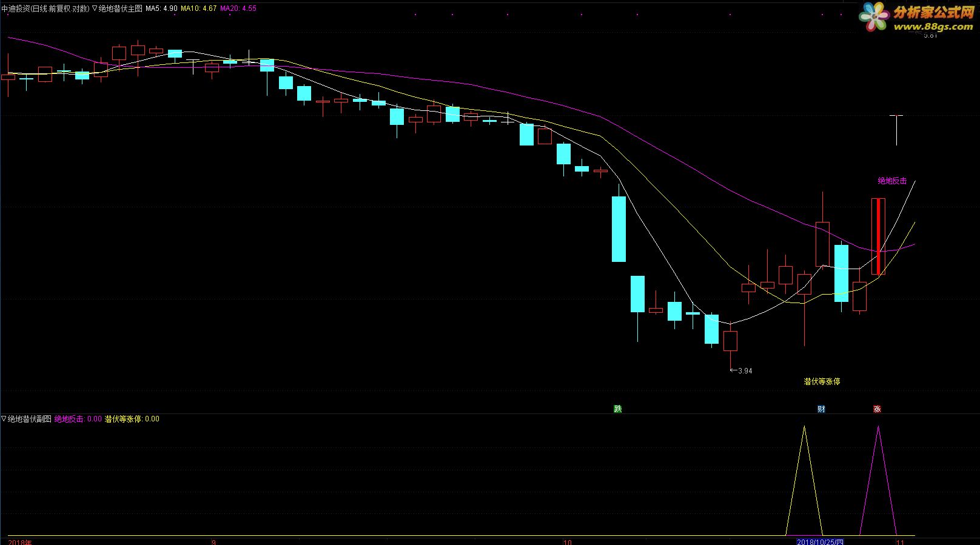Click the blue 财 event icon

(x=821, y=409)
